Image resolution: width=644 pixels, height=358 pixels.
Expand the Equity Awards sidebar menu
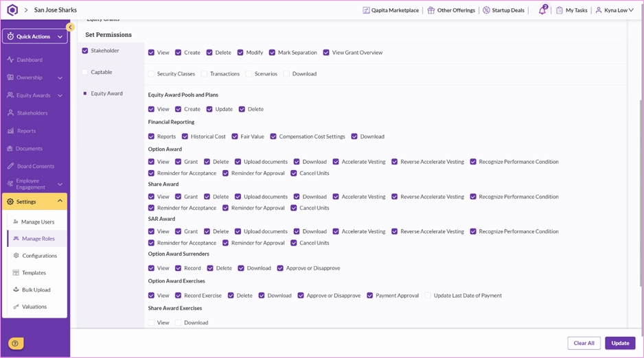[x=35, y=95]
